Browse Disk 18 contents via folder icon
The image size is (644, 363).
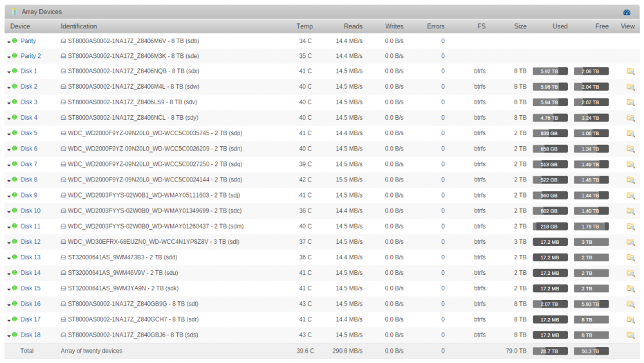click(630, 335)
